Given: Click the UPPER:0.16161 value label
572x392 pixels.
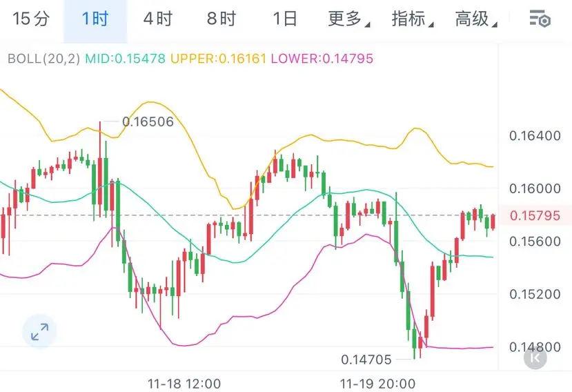Looking at the screenshot, I should point(218,59).
